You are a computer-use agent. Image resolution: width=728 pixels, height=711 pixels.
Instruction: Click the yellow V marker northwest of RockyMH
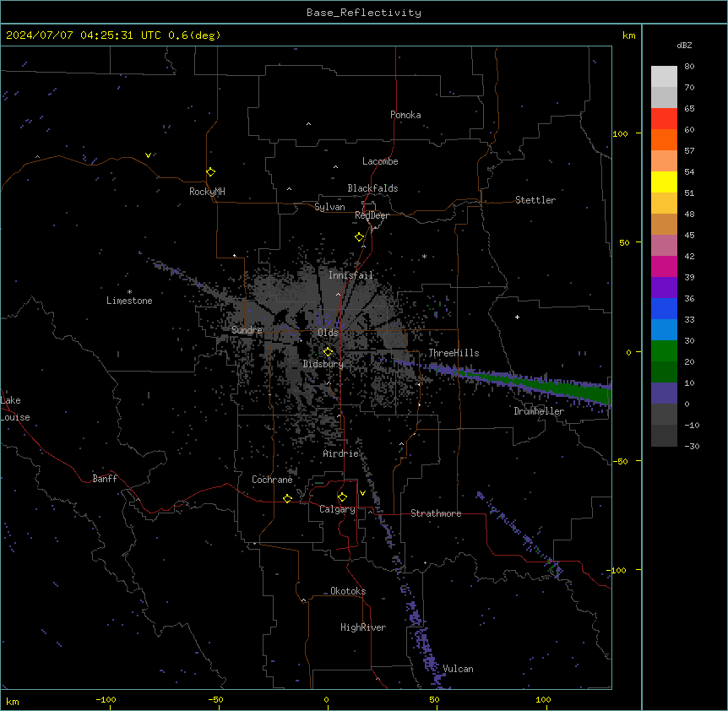(148, 155)
